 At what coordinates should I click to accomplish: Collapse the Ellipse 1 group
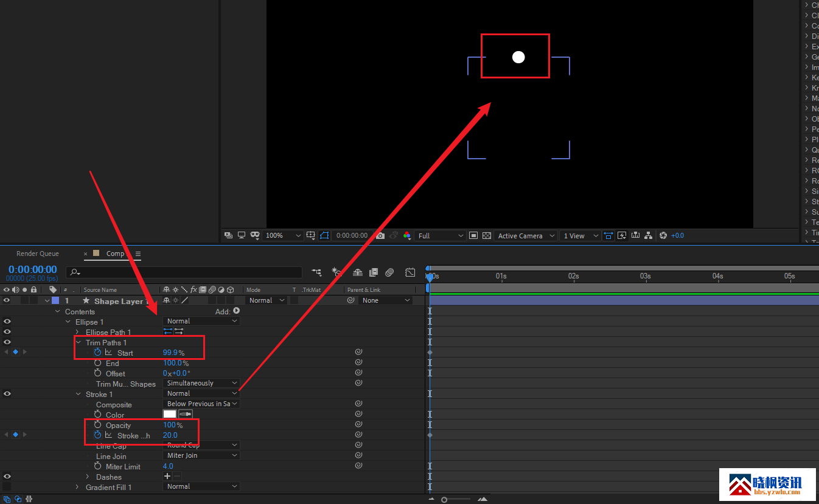[x=68, y=322]
